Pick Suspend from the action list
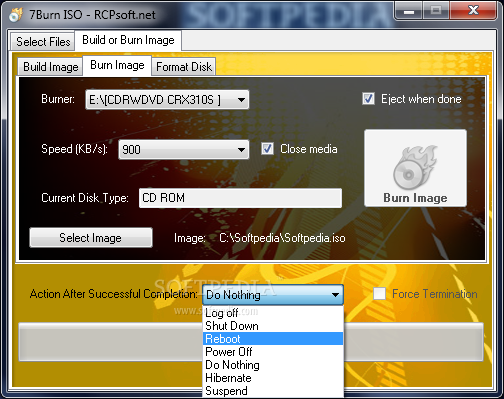This screenshot has width=504, height=399. 273,391
